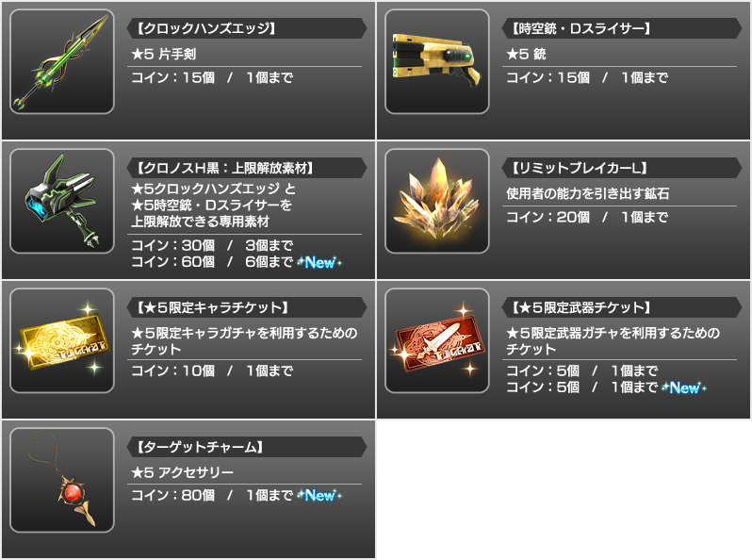
Task: Select the ★5 アクセサリー description text
Action: click(182, 472)
